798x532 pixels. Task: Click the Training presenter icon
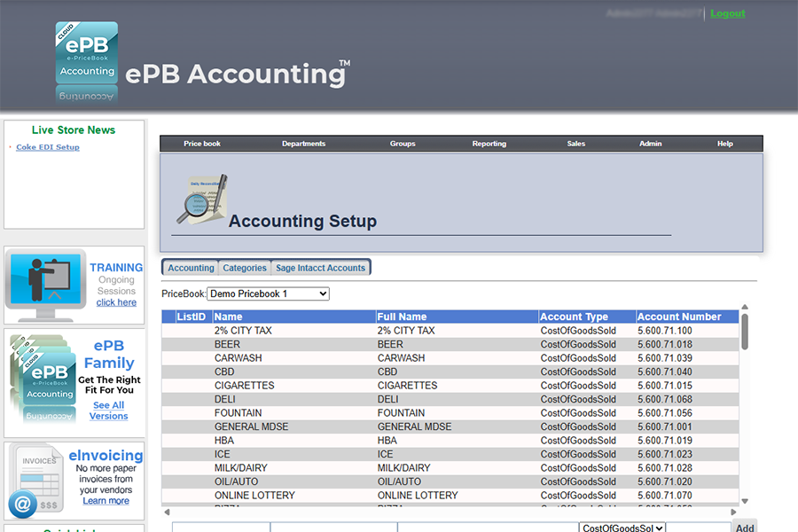click(46, 283)
